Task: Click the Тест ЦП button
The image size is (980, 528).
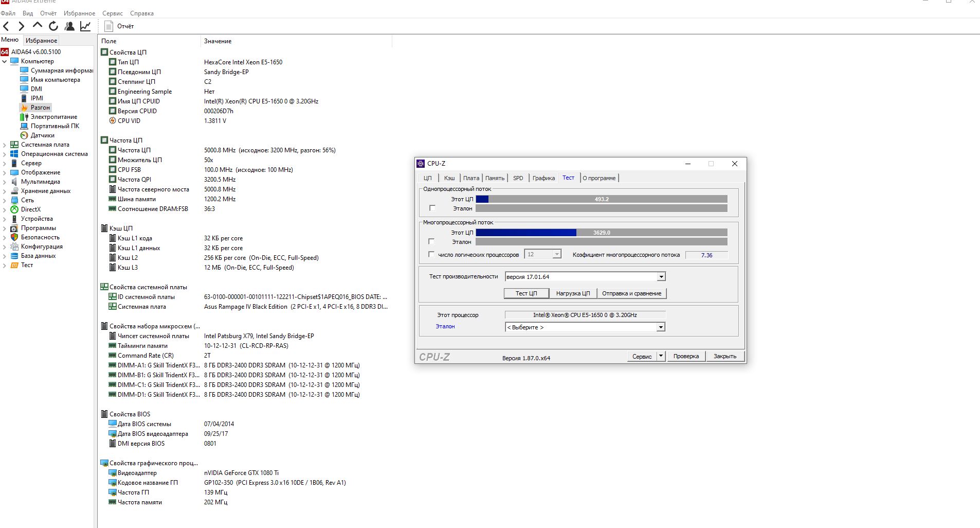Action: pyautogui.click(x=527, y=293)
